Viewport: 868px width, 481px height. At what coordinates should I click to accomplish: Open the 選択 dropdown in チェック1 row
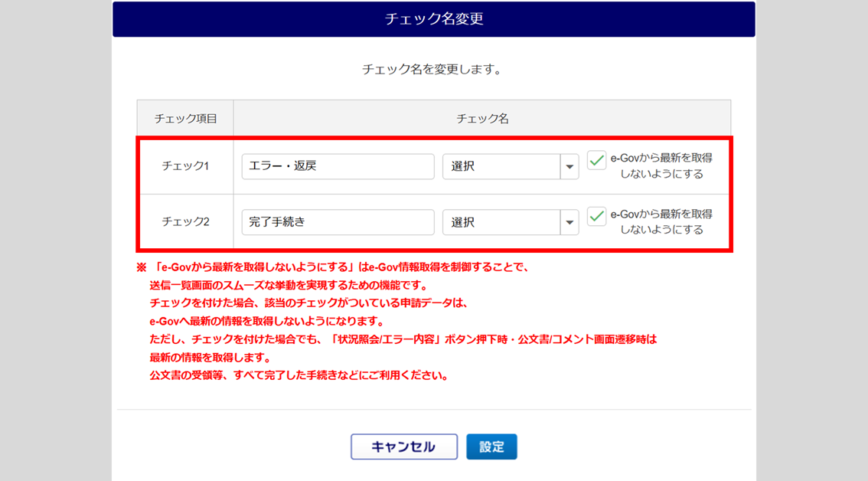coord(511,166)
